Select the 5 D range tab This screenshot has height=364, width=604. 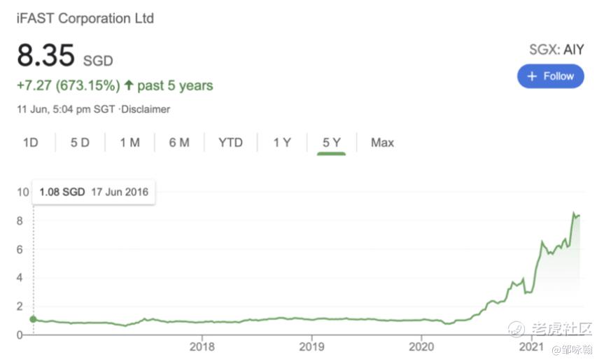80,143
